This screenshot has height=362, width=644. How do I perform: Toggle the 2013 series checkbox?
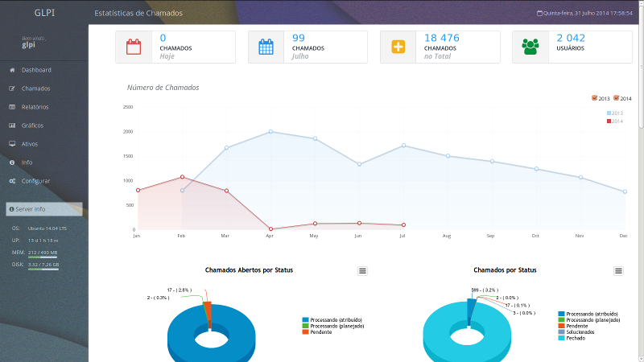point(595,98)
